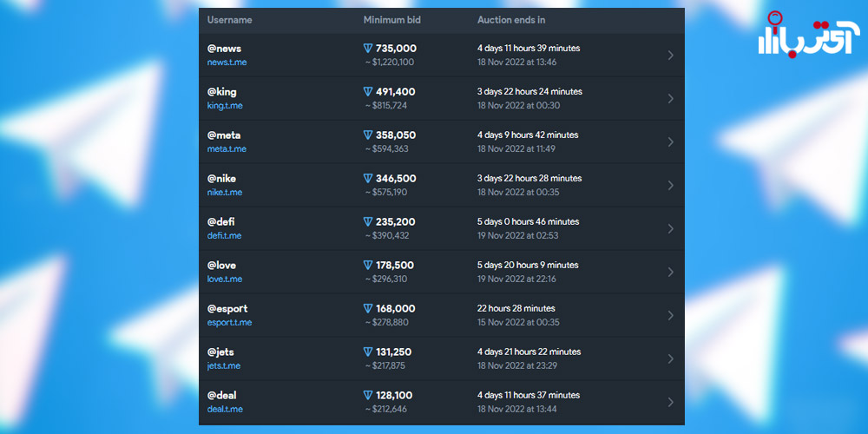
Task: Click '5 days 0 hours 46 minutes' countdown
Action: point(528,221)
